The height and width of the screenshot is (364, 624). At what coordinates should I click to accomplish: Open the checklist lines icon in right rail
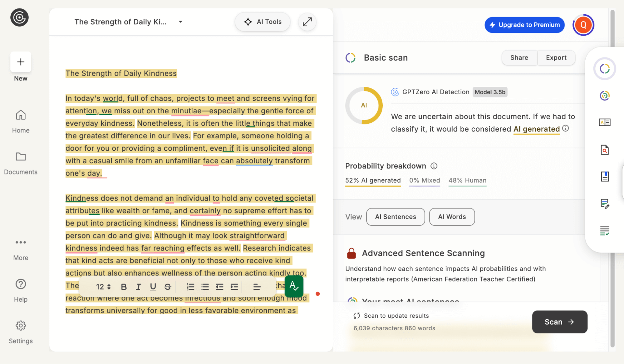605,231
